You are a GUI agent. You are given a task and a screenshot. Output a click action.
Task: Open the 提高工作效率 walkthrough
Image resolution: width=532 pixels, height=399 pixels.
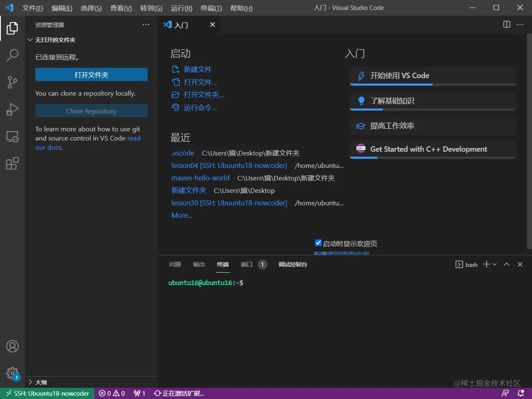click(433, 126)
